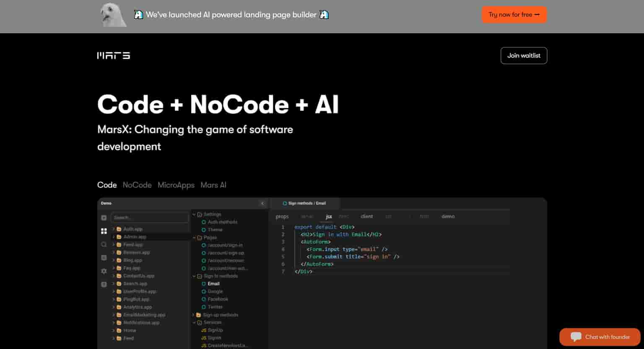644x349 pixels.
Task: Expand the EmailMarketing.app chevron
Action: [114, 315]
